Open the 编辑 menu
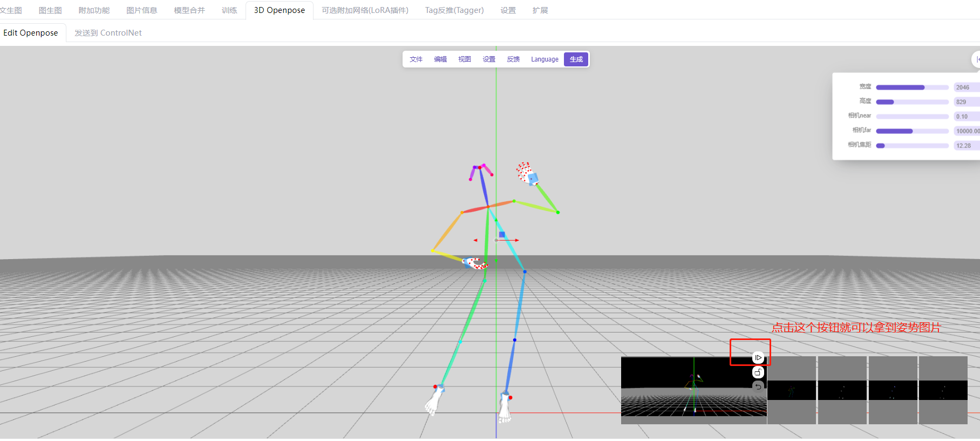The image size is (980, 441). (440, 59)
